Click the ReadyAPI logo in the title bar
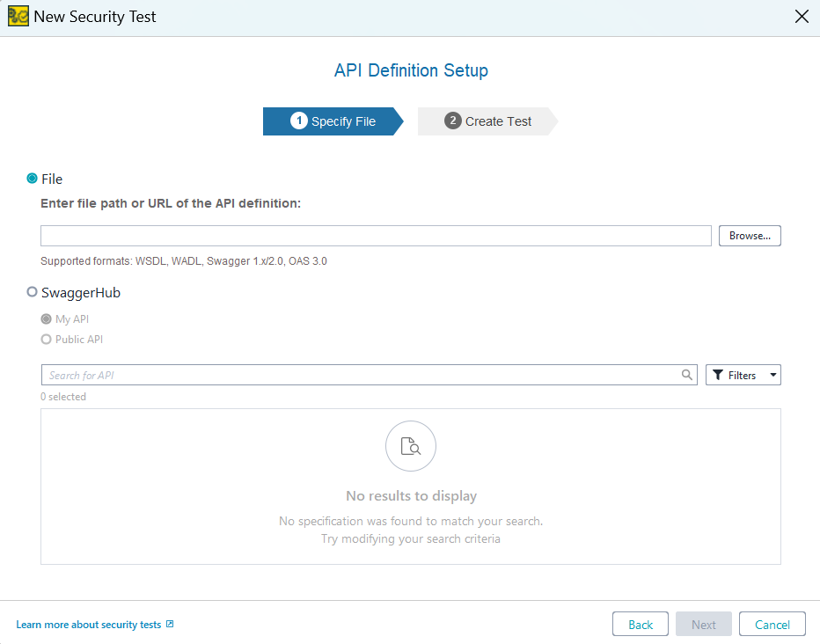820x644 pixels. point(18,16)
